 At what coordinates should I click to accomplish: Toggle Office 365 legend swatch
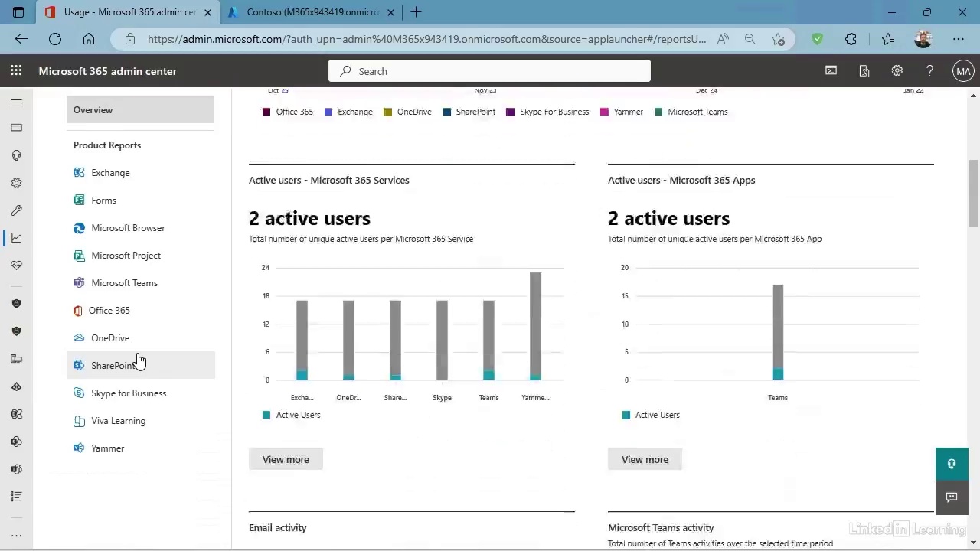tap(266, 112)
